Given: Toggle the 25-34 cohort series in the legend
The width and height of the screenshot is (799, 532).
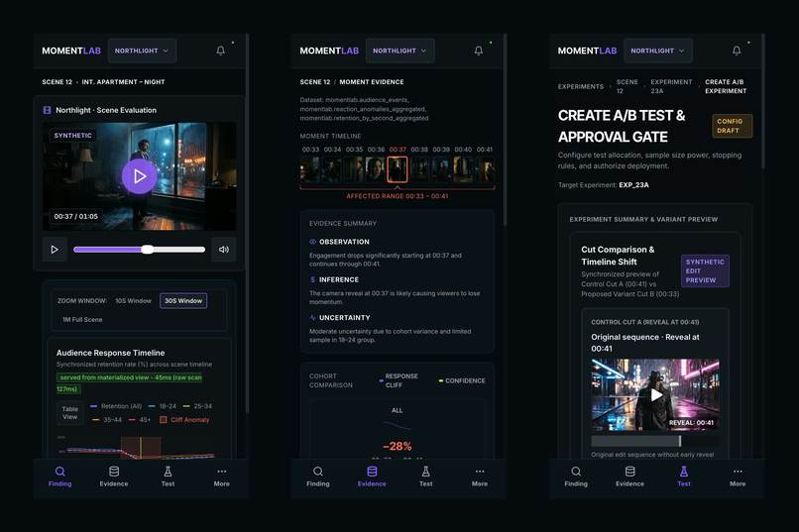Looking at the screenshot, I should click(x=197, y=406).
